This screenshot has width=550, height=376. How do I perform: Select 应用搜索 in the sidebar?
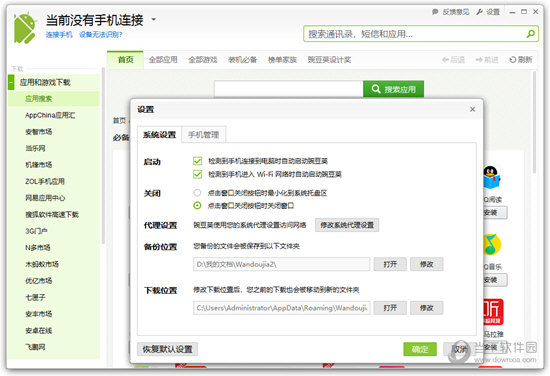pyautogui.click(x=54, y=99)
